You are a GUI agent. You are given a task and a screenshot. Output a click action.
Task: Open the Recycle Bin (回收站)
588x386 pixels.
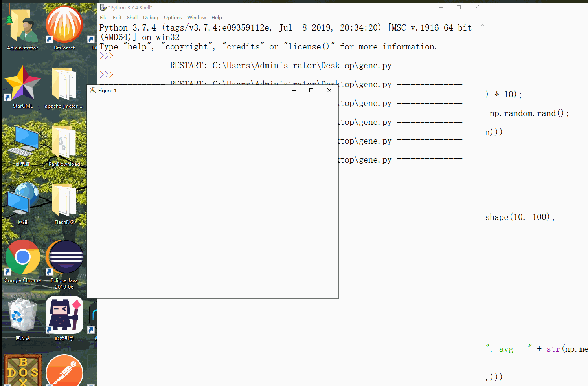tap(22, 314)
